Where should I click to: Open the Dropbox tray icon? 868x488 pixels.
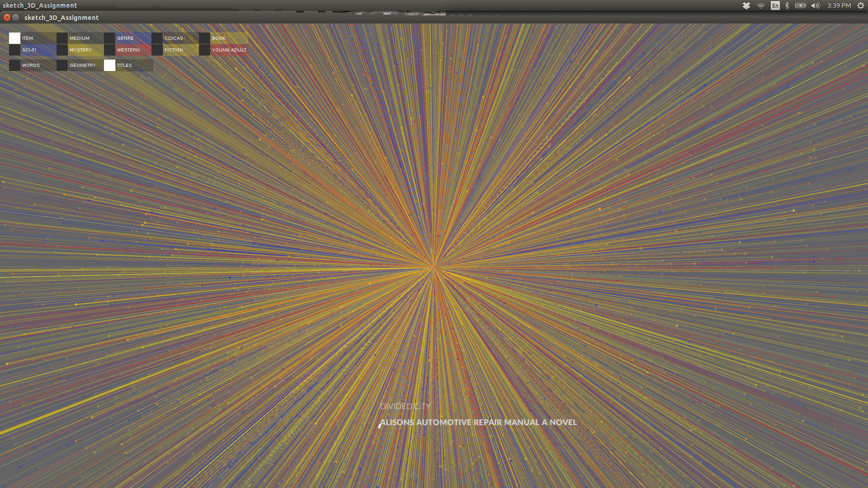coord(746,5)
